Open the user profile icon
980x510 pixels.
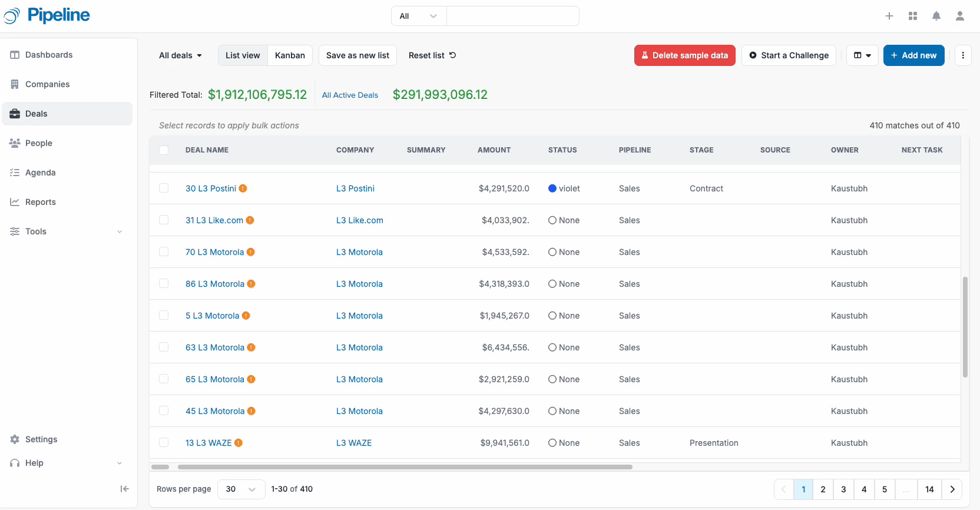(960, 16)
